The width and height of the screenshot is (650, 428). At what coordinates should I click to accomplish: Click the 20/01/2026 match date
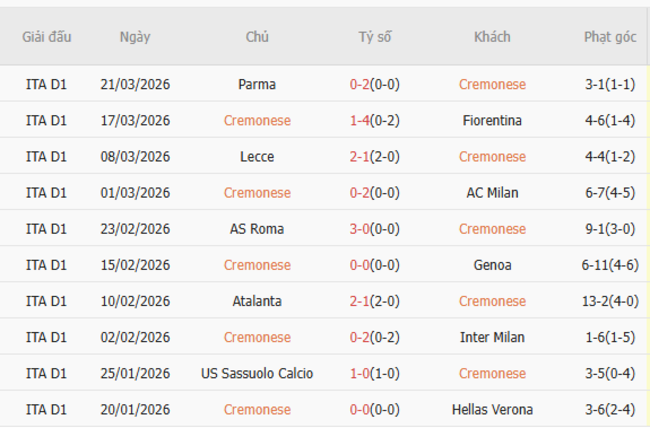point(135,409)
